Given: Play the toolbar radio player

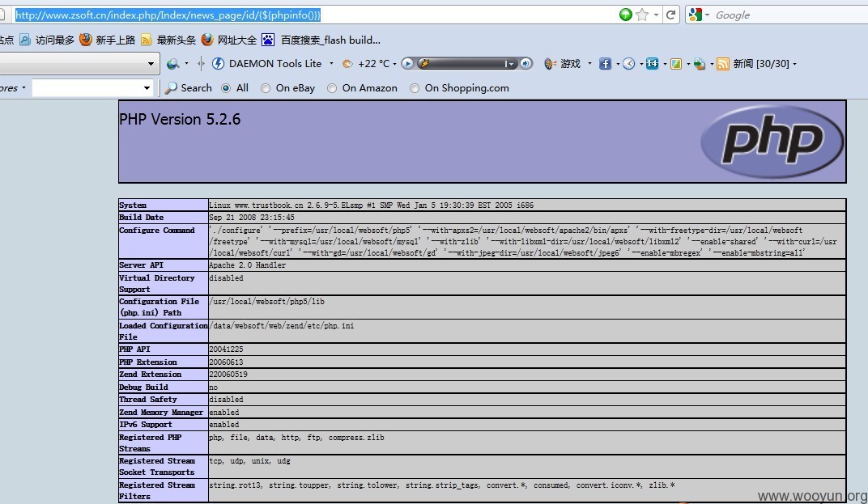Looking at the screenshot, I should pyautogui.click(x=407, y=64).
